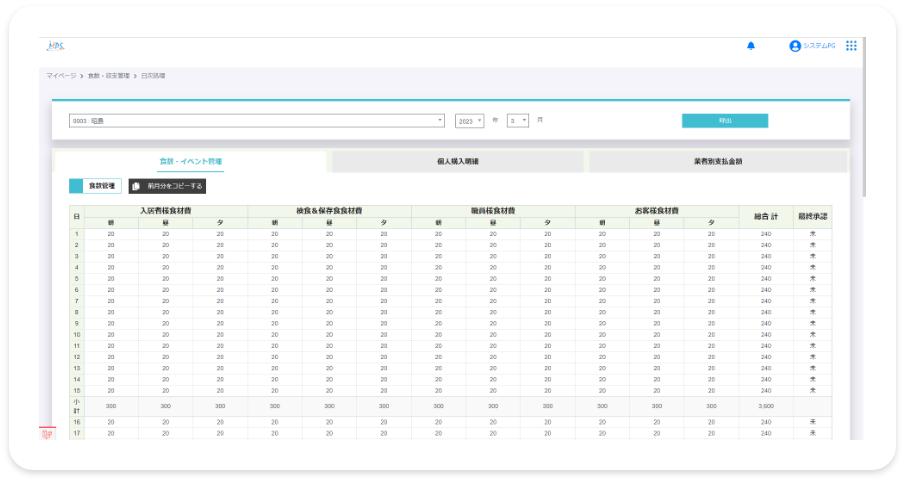Open the システムPG user account icon
This screenshot has width=905, height=482.
coord(795,46)
